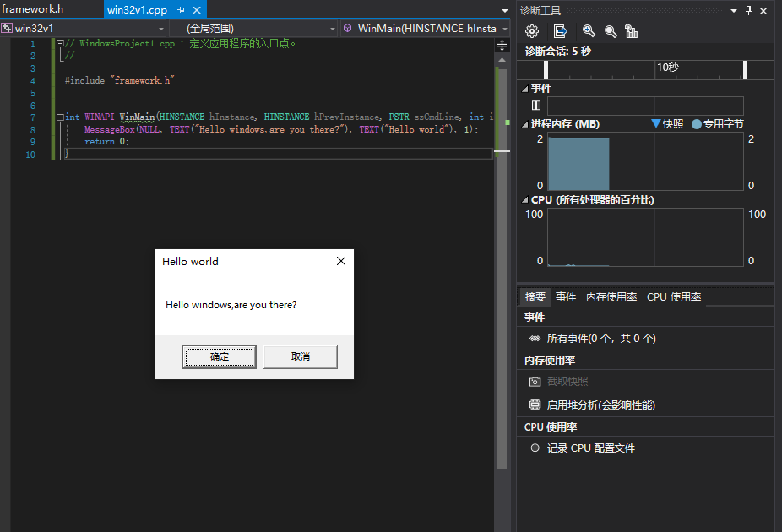Image resolution: width=782 pixels, height=532 pixels.
Task: Collapse the WinMain function at line 7
Action: click(60, 117)
